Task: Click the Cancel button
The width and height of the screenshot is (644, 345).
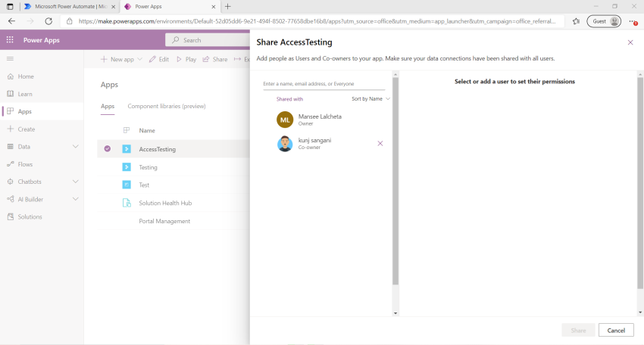Action: 616,330
